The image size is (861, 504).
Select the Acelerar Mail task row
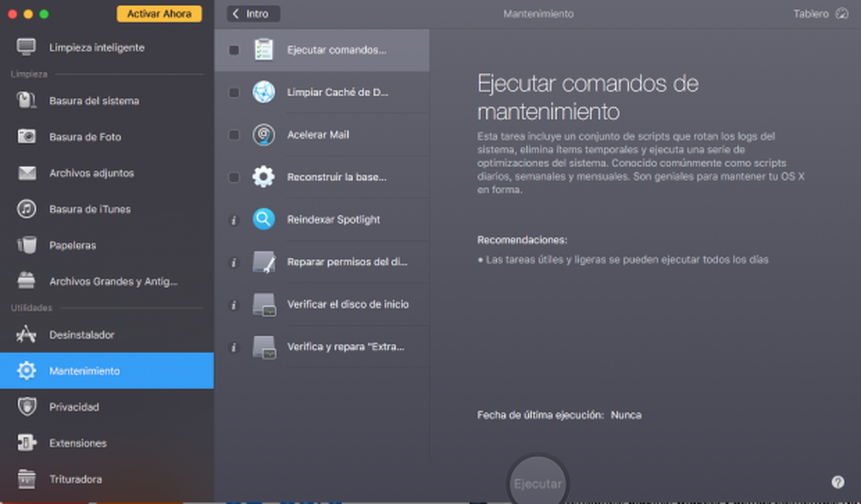[322, 135]
